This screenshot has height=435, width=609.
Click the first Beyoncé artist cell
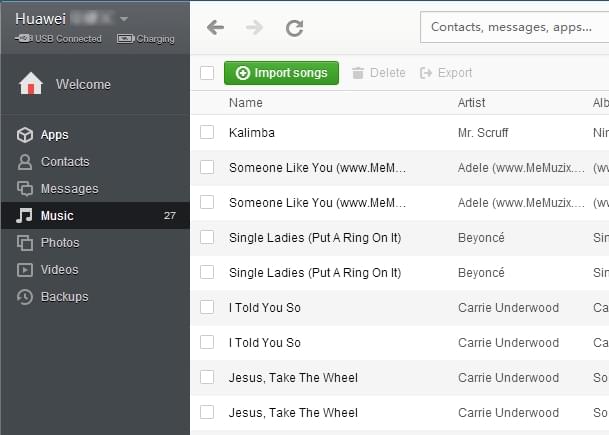481,237
